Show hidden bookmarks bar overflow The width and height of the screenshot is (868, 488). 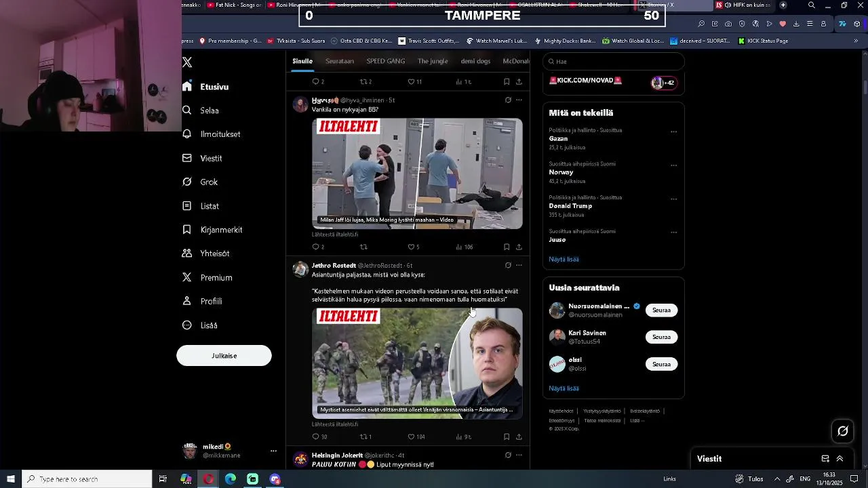coord(856,41)
